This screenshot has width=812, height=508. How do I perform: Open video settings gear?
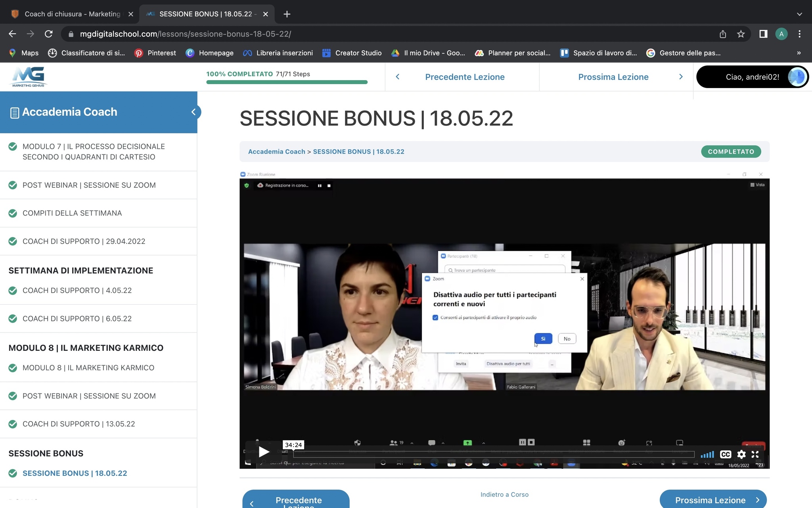741,454
